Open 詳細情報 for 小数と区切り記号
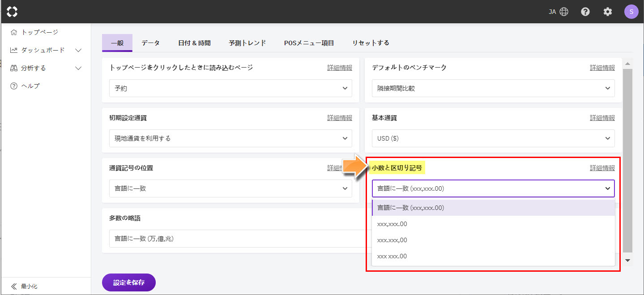This screenshot has height=295, width=644. point(602,168)
